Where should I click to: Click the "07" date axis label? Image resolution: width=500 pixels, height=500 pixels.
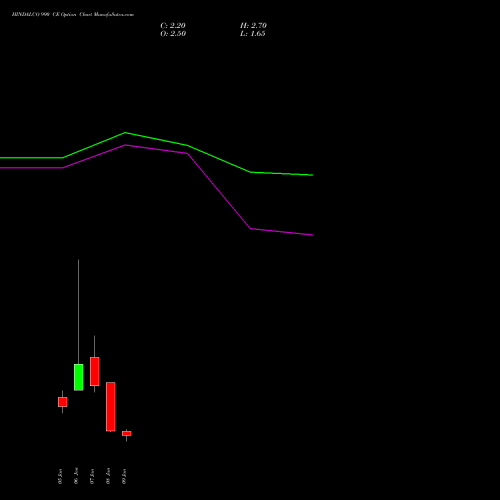coord(92,476)
